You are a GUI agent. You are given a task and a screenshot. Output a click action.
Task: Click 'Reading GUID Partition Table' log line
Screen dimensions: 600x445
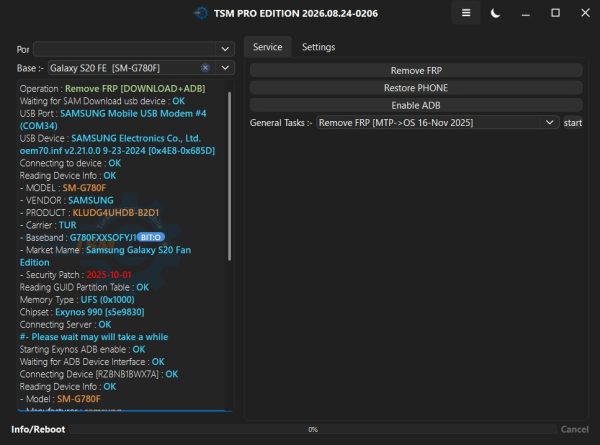coord(84,287)
